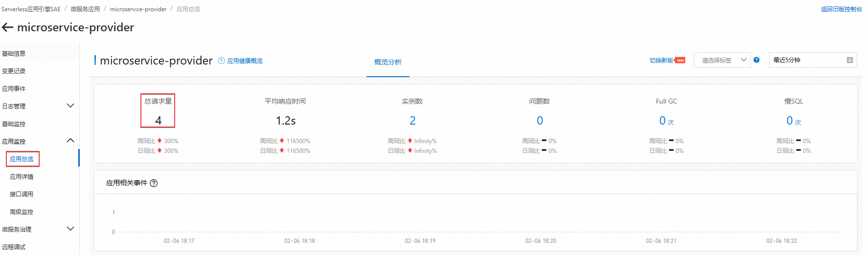Image resolution: width=868 pixels, height=255 pixels.
Task: Click the 实例数 value 2
Action: pyautogui.click(x=412, y=121)
